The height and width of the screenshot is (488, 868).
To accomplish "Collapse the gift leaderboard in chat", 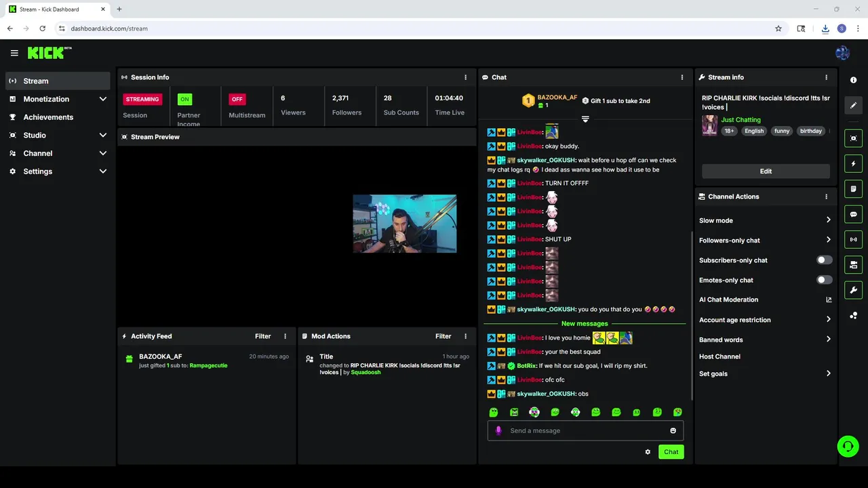I will tap(585, 119).
